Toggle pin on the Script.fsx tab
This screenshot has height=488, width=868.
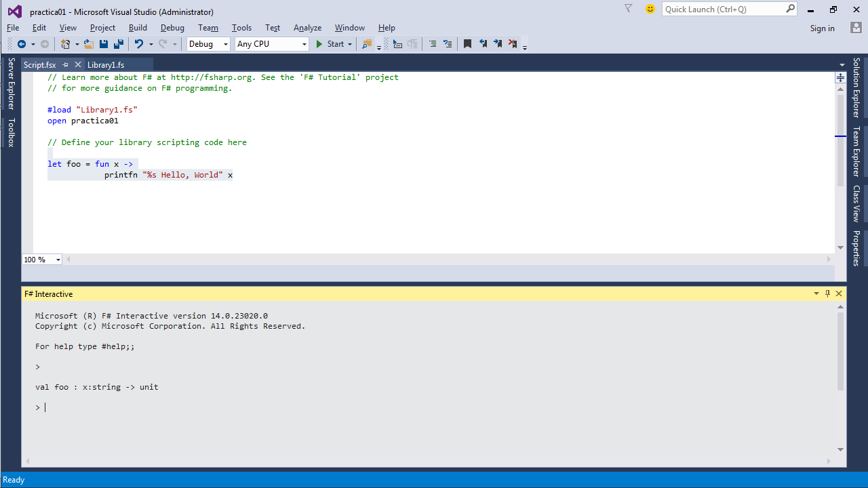[66, 65]
